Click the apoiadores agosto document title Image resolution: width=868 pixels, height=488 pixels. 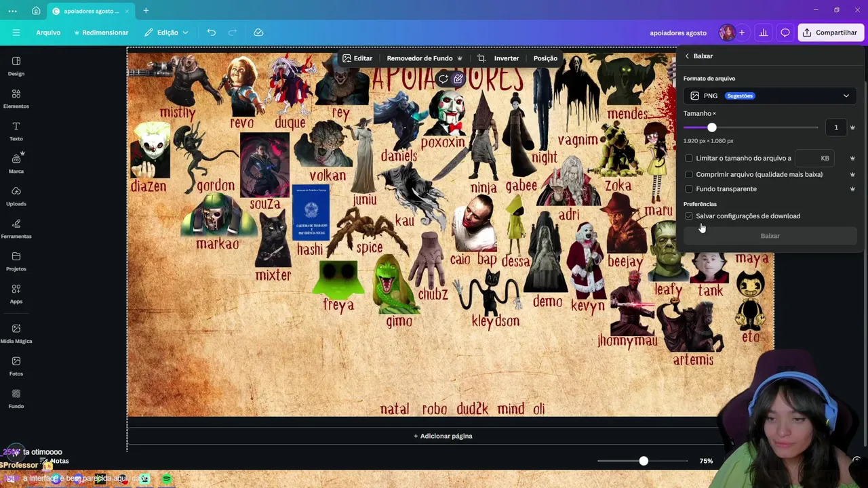pos(678,33)
